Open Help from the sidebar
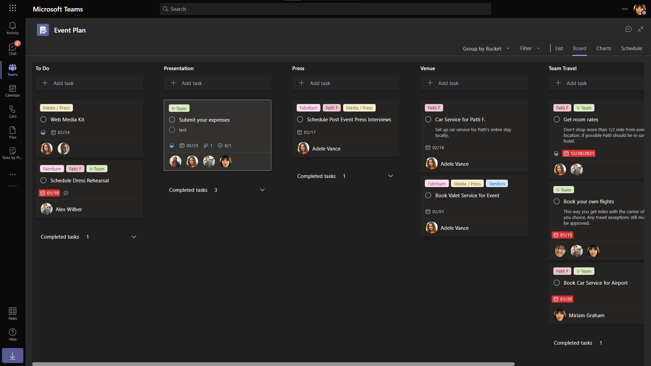Image resolution: width=651 pixels, height=366 pixels. click(12, 334)
